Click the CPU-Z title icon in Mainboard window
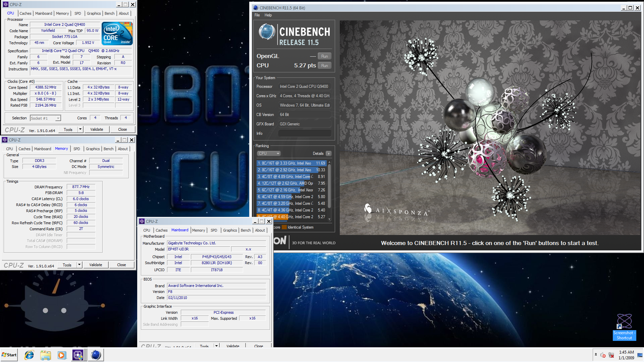This screenshot has width=644, height=362. (x=142, y=221)
